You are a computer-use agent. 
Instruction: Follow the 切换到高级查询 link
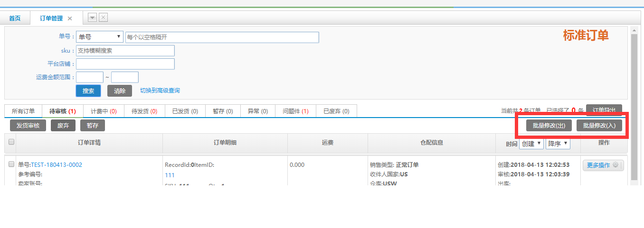[160, 91]
